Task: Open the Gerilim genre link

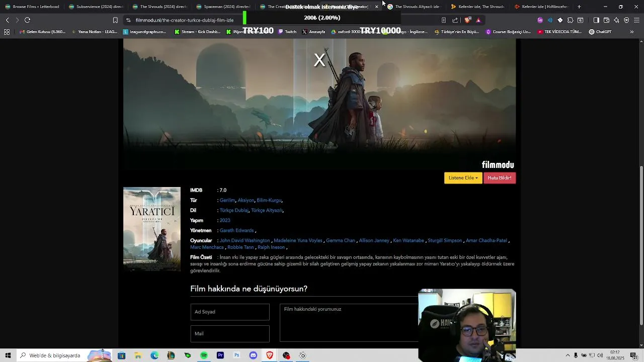Action: [227, 200]
